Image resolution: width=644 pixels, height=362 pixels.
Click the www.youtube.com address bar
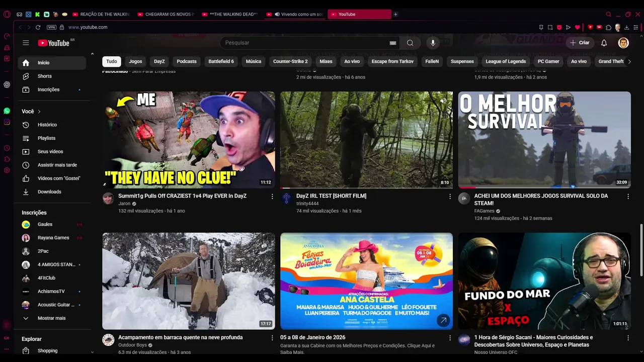coord(88,27)
